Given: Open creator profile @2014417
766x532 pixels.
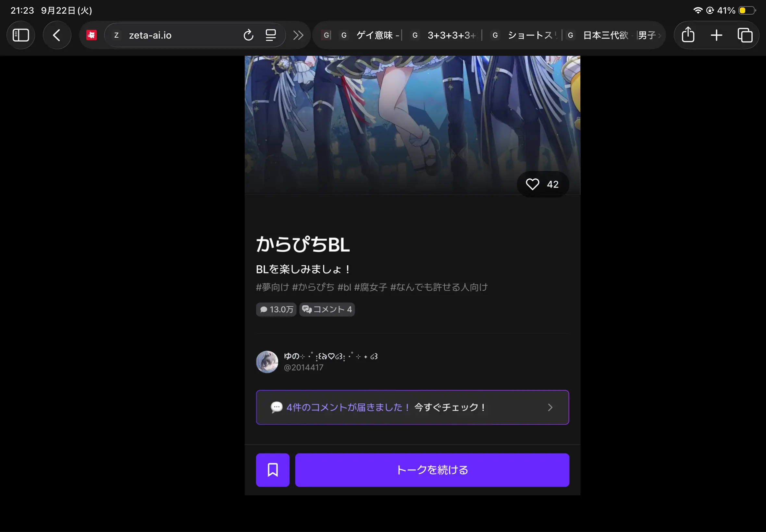Looking at the screenshot, I should point(303,367).
